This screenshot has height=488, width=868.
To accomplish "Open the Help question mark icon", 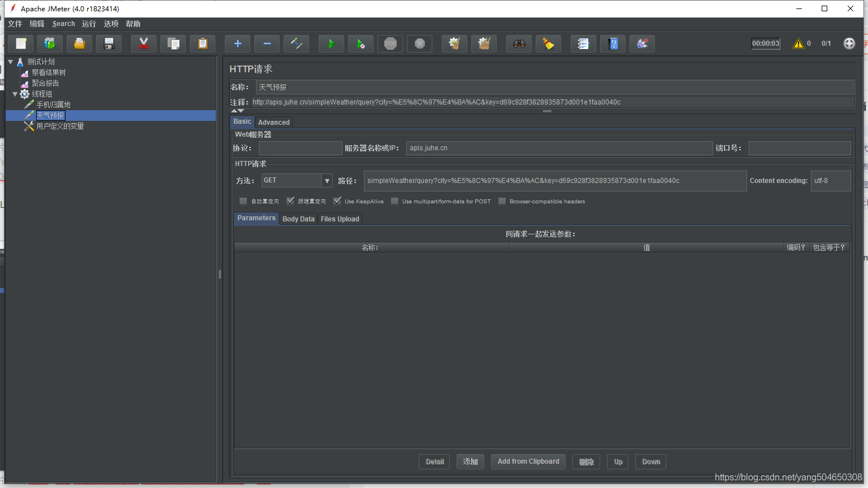I will coord(613,43).
